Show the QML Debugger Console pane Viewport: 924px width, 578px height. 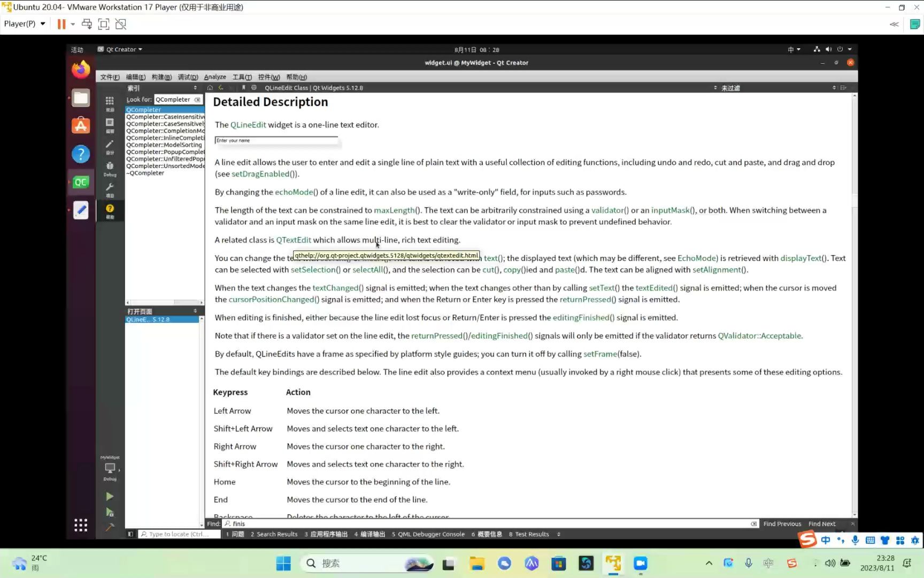428,534
